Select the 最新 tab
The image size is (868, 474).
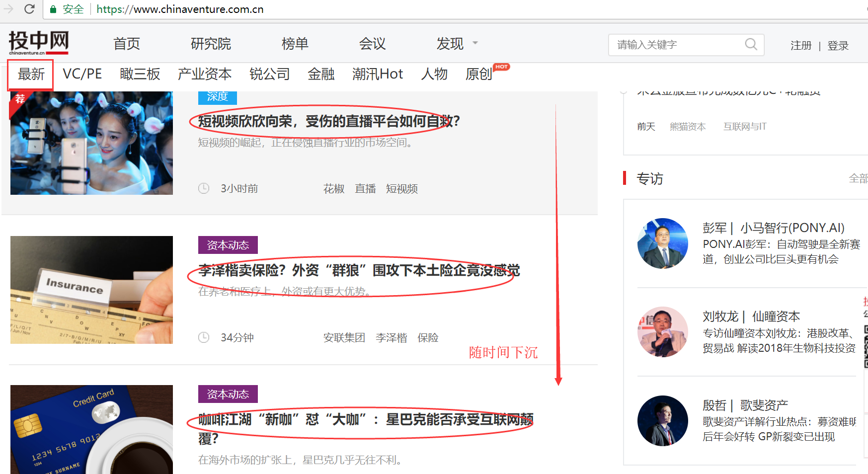[31, 75]
